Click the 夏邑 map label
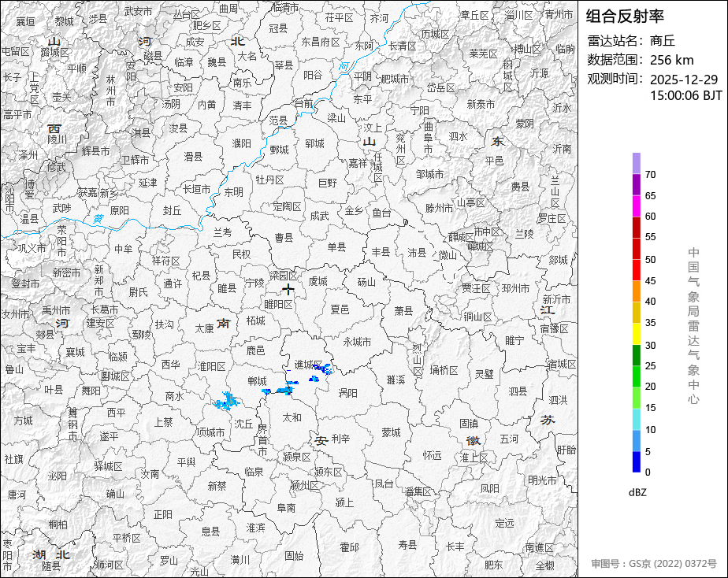728x578 pixels. pos(340,309)
